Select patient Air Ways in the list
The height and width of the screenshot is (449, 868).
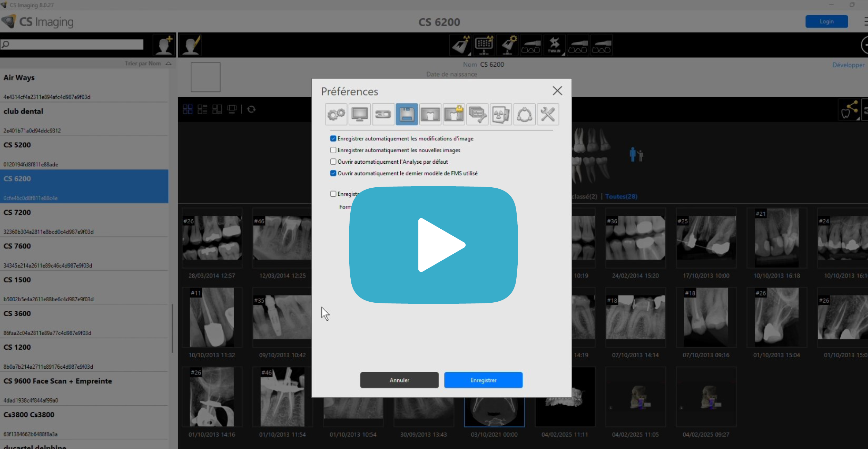click(84, 85)
